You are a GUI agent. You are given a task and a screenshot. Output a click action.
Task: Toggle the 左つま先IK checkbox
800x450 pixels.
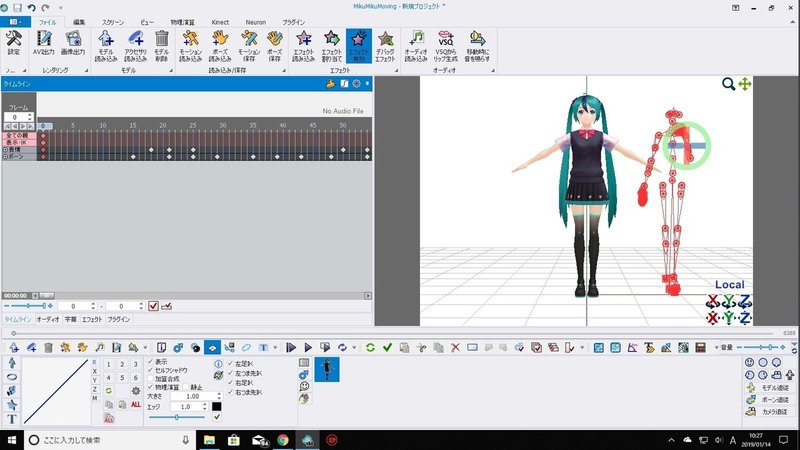point(230,373)
